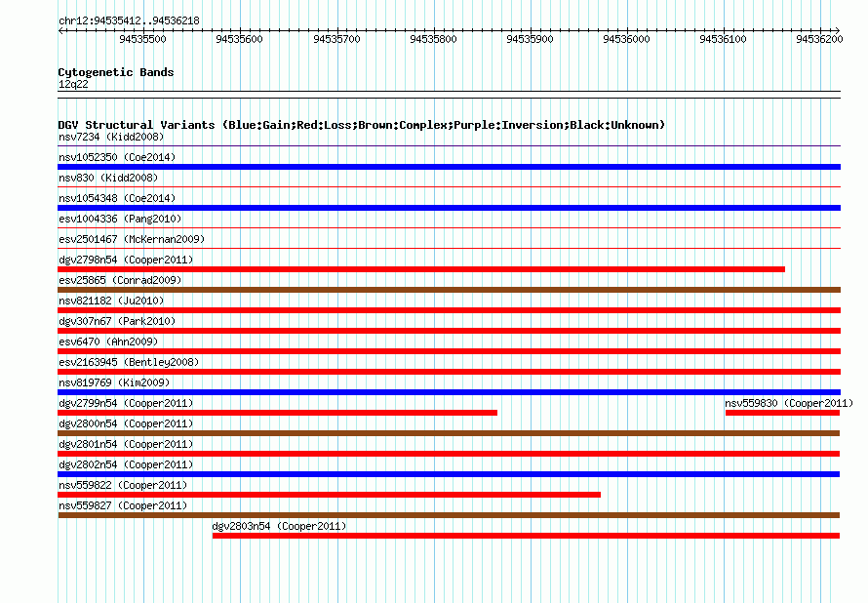Image resolution: width=868 pixels, height=603 pixels.
Task: Click the dgv307n67 (Park2010) label
Action: point(117,321)
